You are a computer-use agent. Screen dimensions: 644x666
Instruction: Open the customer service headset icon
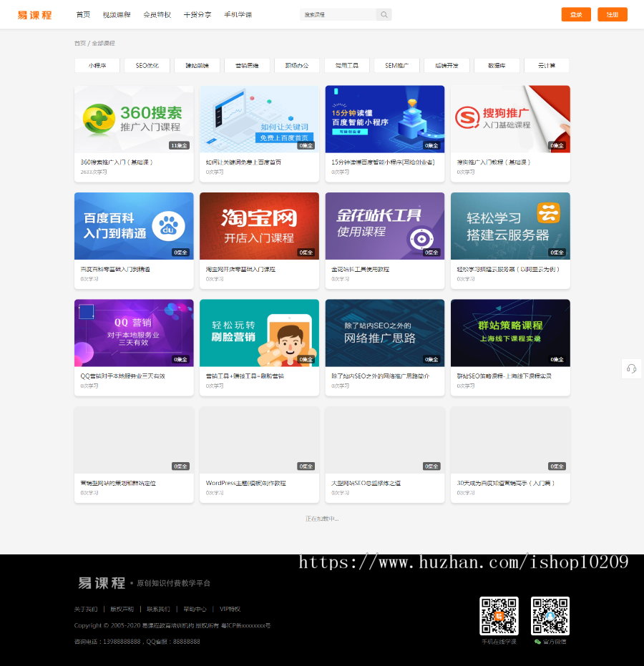click(632, 368)
